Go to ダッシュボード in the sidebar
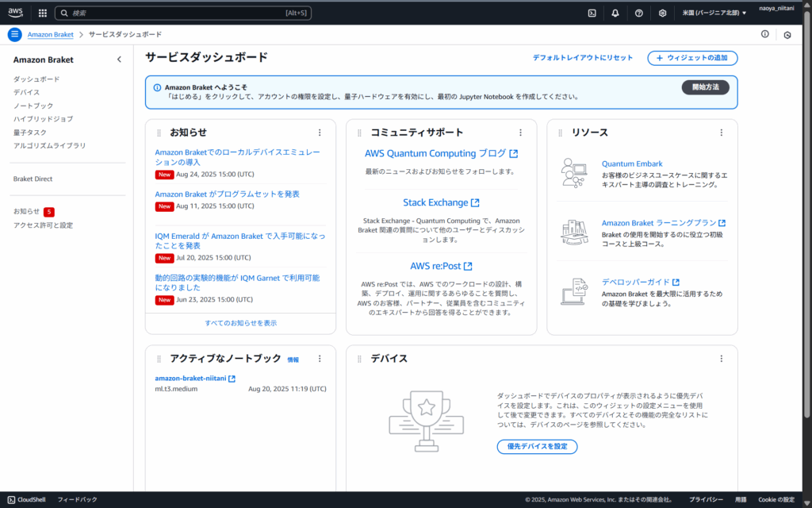812x508 pixels. click(x=36, y=79)
